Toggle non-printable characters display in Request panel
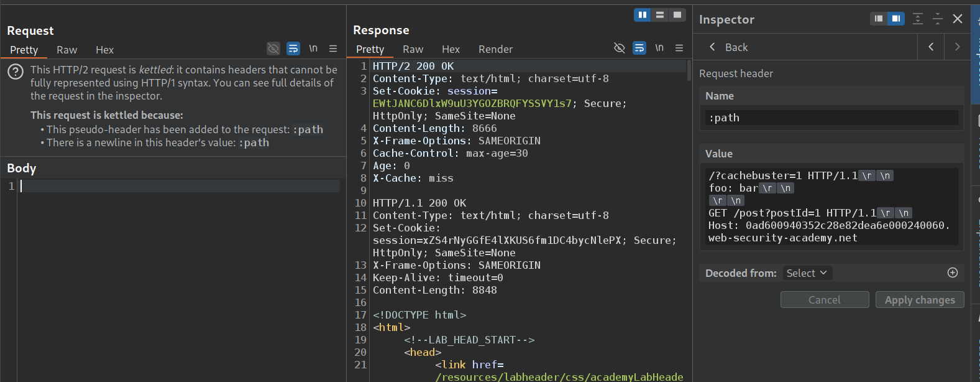980x382 pixels. [313, 49]
